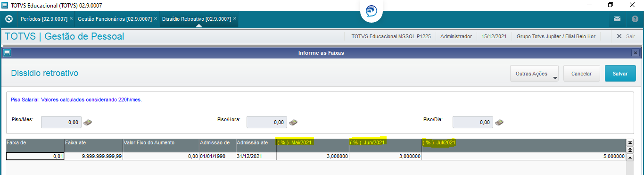Click TOTVS Educacional MSSQL P1225 environment label
The height and width of the screenshot is (175, 644).
(x=391, y=36)
